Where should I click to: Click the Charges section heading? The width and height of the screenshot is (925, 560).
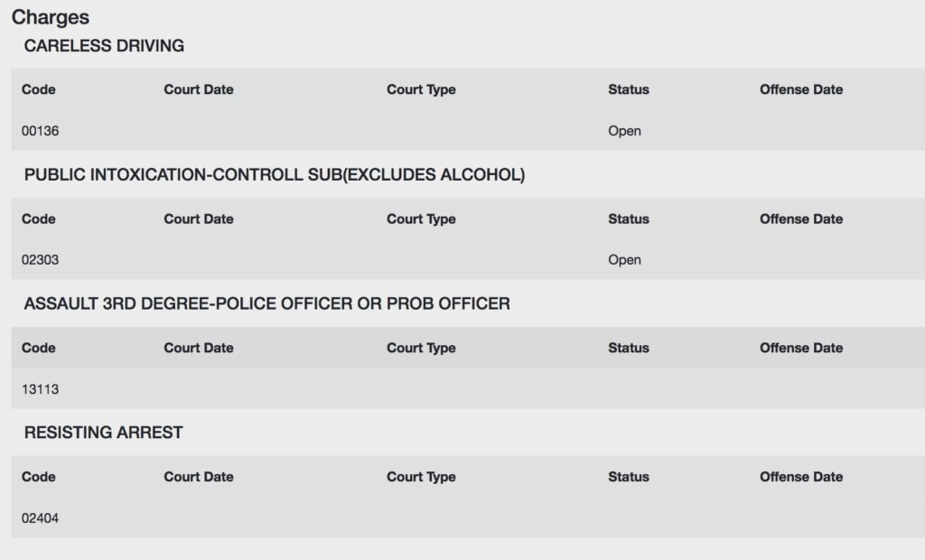(51, 17)
